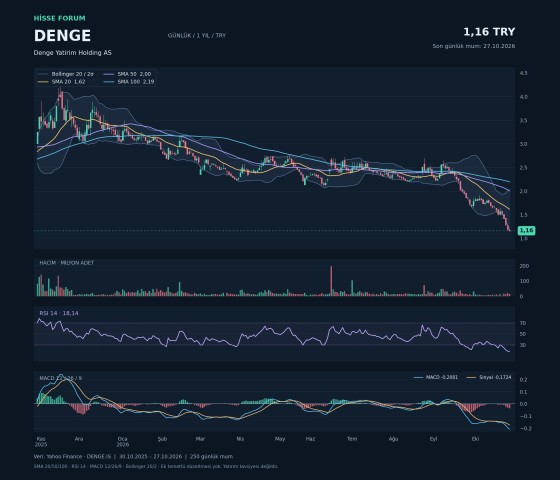This screenshot has width=560, height=480.
Task: Click the 100 label on the volume axis
Action: click(524, 281)
